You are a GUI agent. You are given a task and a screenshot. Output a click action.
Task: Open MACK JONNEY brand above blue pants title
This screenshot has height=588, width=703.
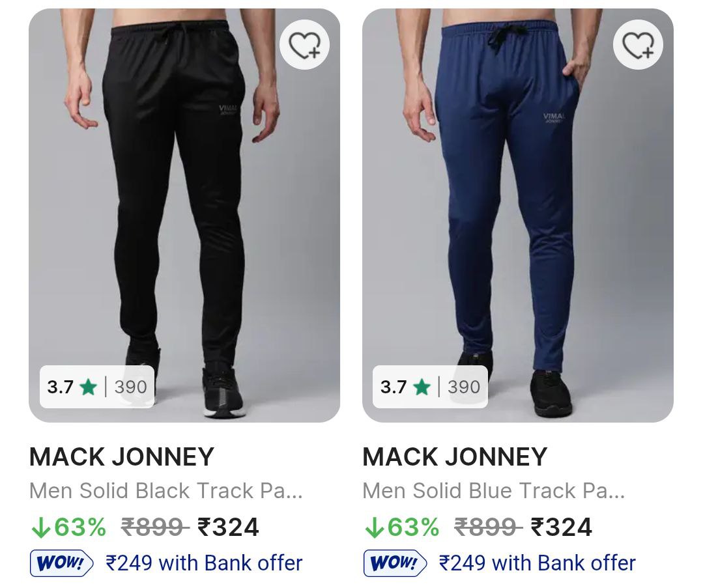tap(455, 457)
